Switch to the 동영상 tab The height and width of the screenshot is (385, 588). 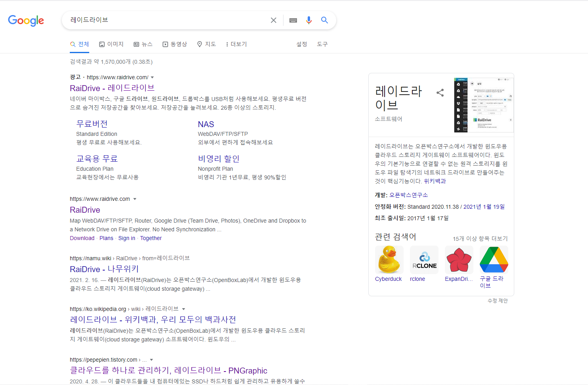click(175, 44)
